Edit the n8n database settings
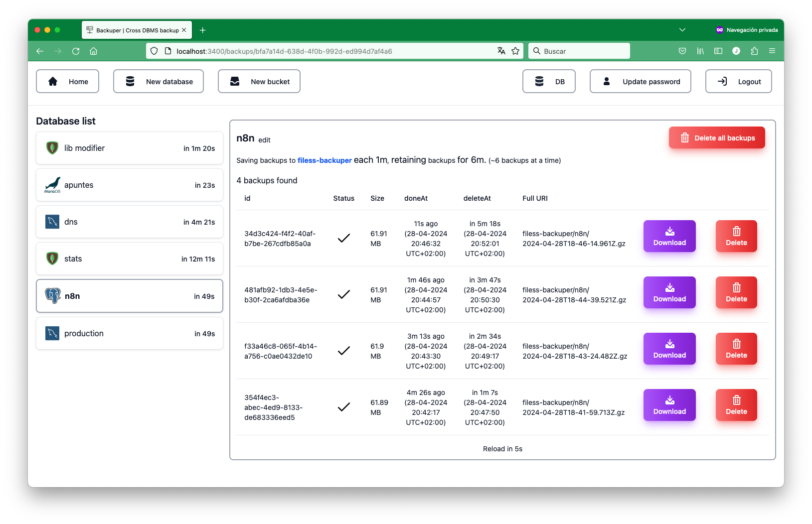Screen dimensions: 812x524 click(x=264, y=140)
